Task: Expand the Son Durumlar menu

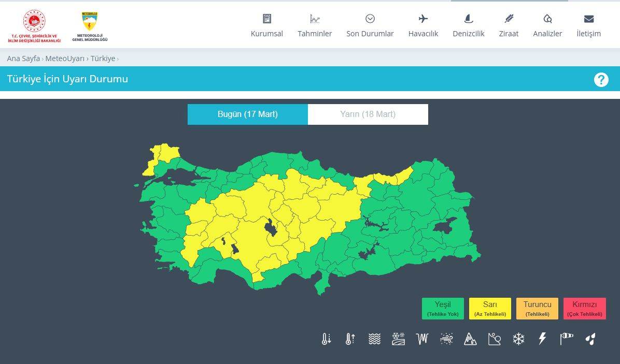Action: coord(370,25)
